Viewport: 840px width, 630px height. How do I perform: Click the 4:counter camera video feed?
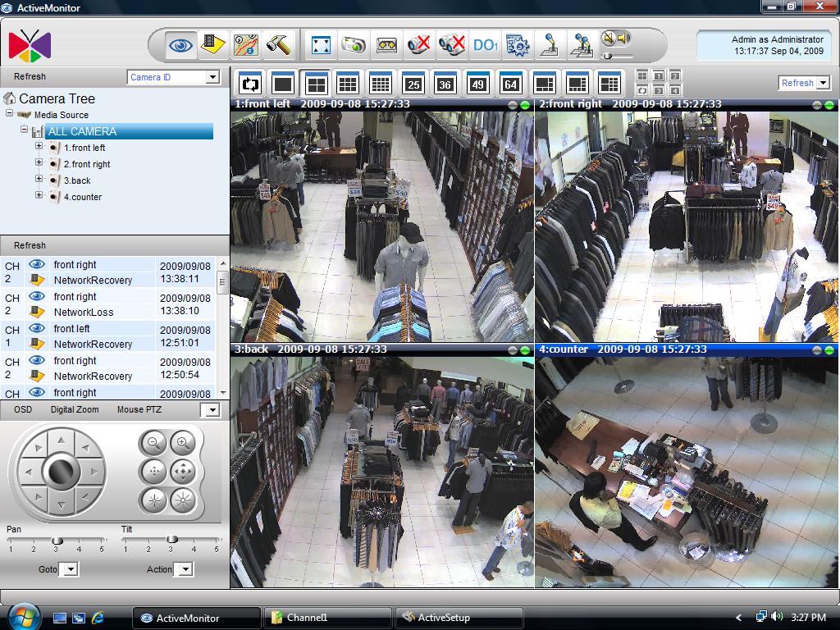[686, 472]
